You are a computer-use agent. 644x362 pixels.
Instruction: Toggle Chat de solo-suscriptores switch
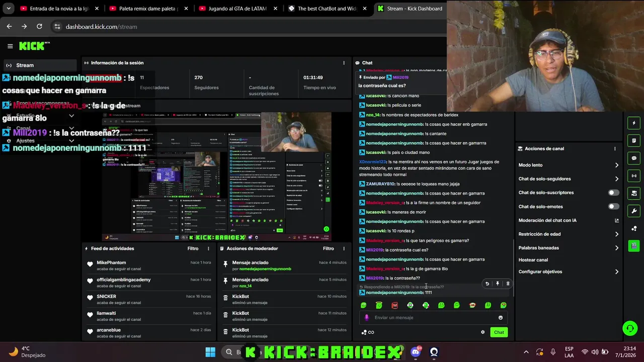point(614,193)
